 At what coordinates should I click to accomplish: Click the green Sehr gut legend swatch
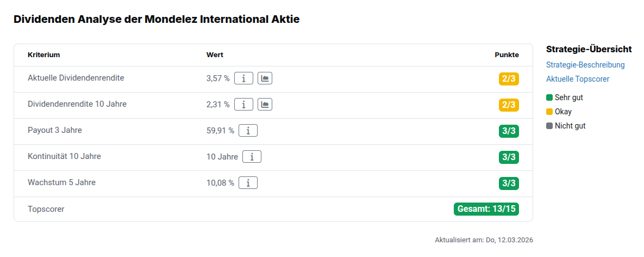pyautogui.click(x=549, y=97)
